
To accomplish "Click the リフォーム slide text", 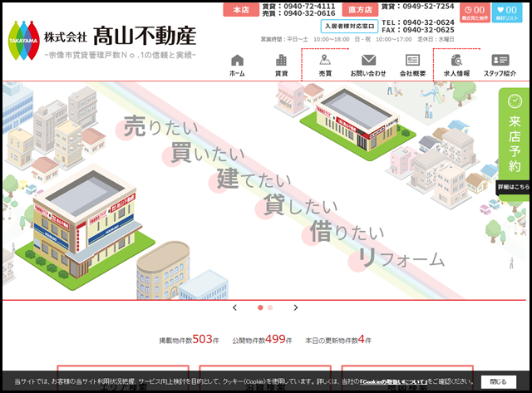I will click(401, 258).
